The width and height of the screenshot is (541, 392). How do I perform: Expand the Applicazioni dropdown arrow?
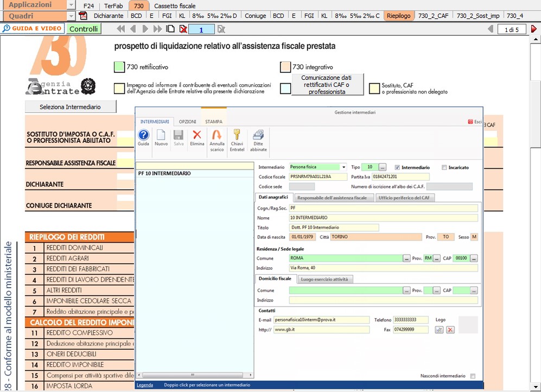pyautogui.click(x=71, y=5)
